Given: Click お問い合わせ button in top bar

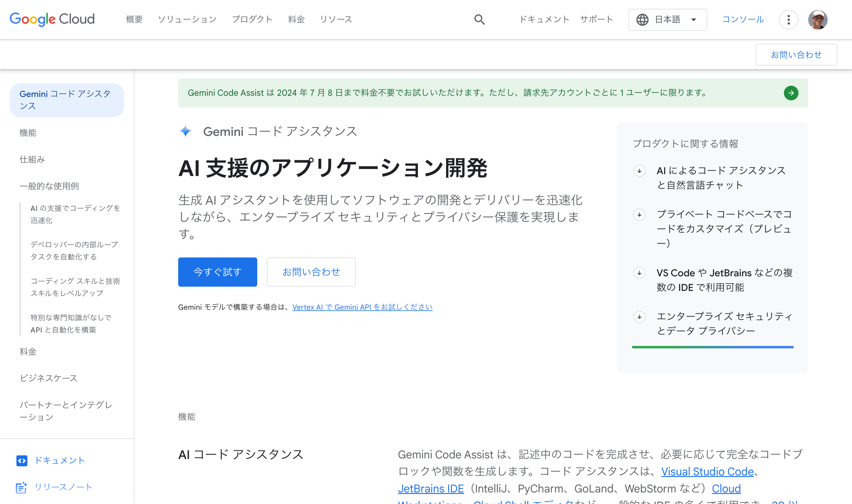Looking at the screenshot, I should click(x=796, y=55).
